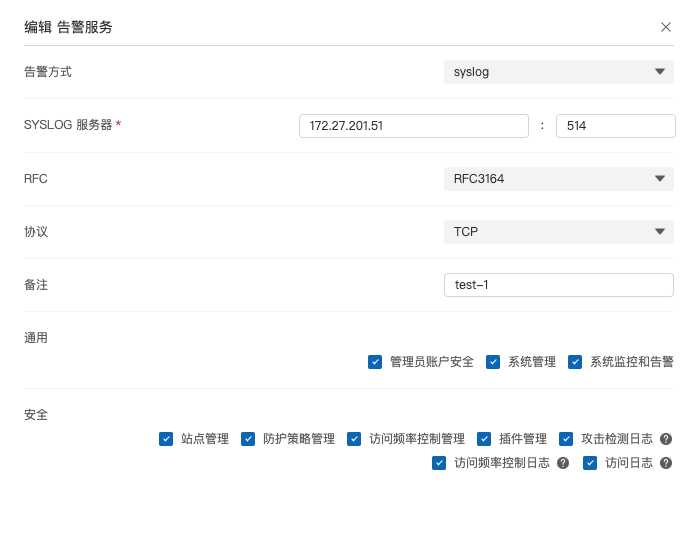Toggle the 访问频率控制日志 checkbox
Screen dimensions: 692x533
pos(439,463)
